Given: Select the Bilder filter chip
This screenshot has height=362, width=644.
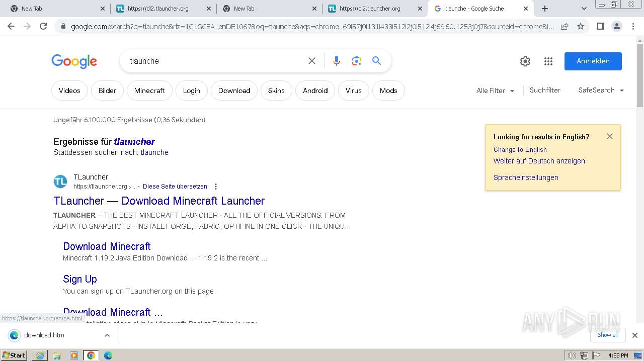Looking at the screenshot, I should pyautogui.click(x=107, y=90).
